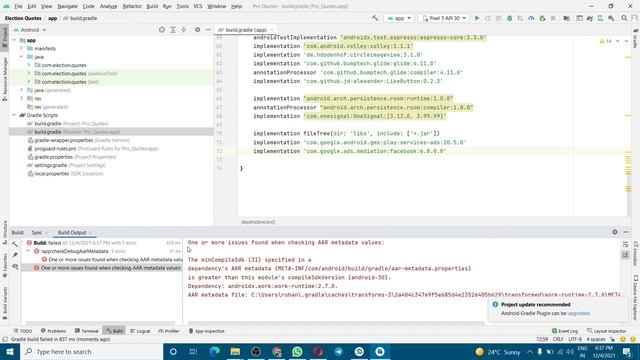The height and width of the screenshot is (360, 640).
Task: Toggle soft-wrap icon in build output
Action: 625,244
